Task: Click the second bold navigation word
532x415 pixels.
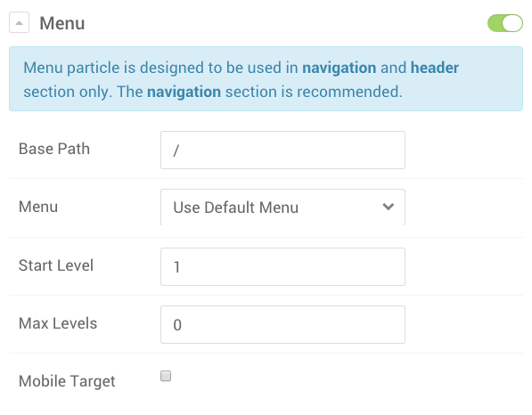Action: pyautogui.click(x=184, y=92)
